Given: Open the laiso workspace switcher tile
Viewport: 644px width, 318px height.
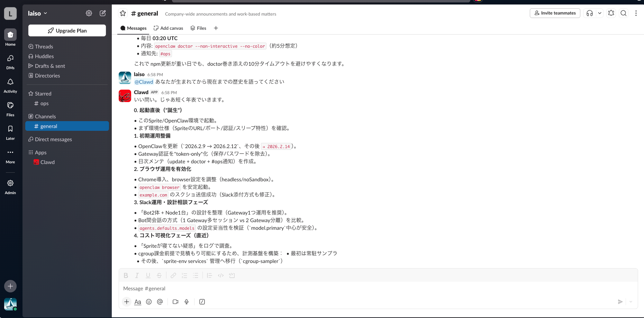Looking at the screenshot, I should pos(10,13).
